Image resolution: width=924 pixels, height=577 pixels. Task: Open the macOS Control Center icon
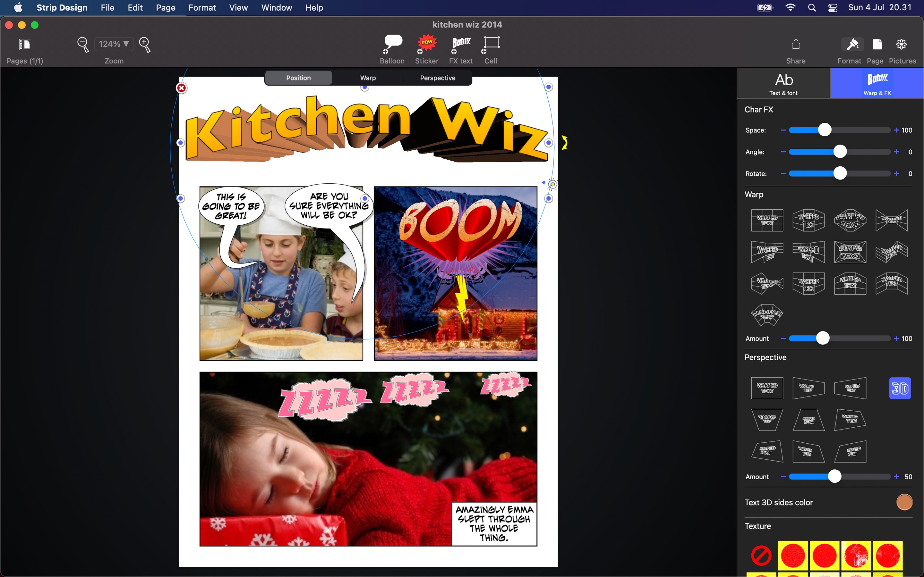(833, 8)
